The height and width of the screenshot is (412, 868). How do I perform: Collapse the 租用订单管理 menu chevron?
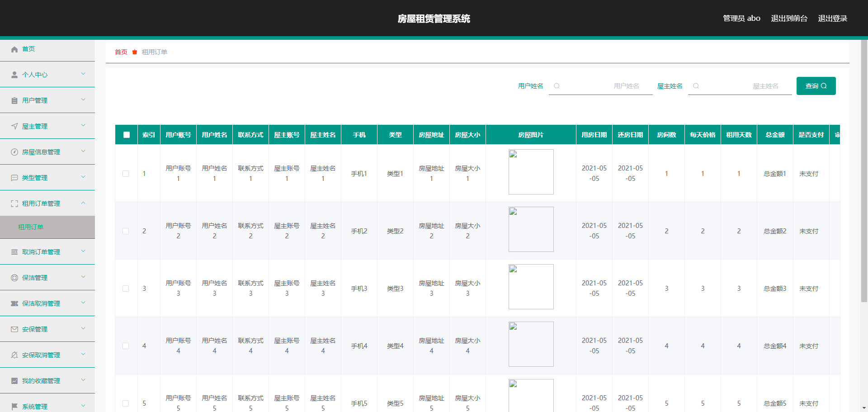[x=83, y=203]
